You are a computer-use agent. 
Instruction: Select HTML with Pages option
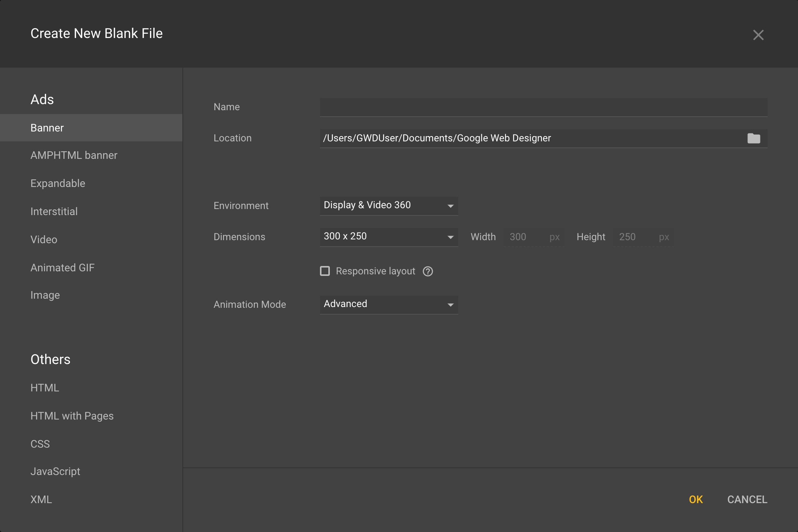coord(72,416)
